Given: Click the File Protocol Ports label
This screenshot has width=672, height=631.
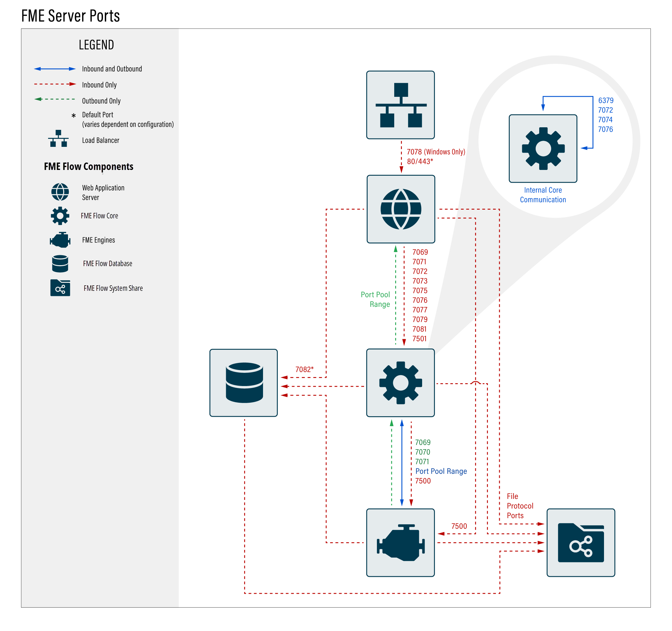Looking at the screenshot, I should [x=520, y=506].
